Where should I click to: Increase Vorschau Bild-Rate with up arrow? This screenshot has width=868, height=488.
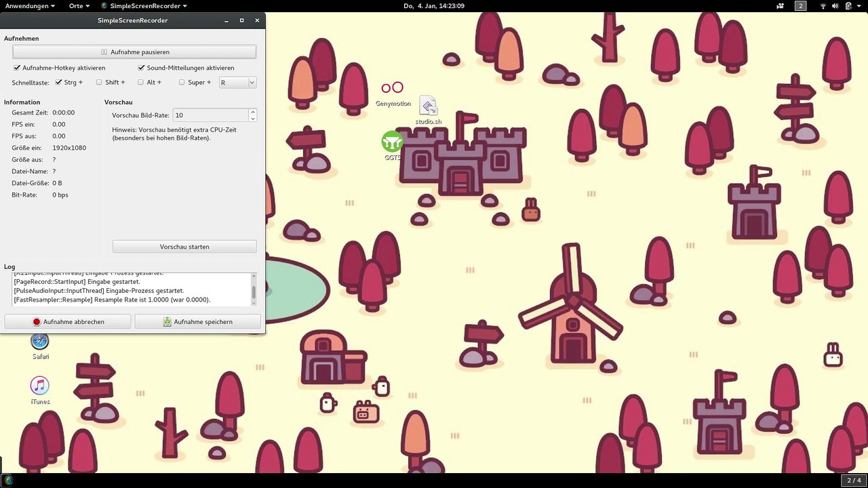pos(253,112)
